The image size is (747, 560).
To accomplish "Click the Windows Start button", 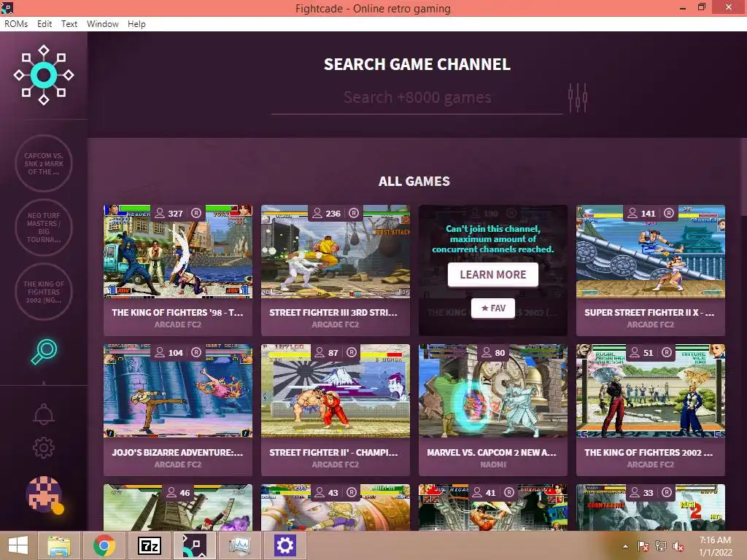I will [18, 545].
